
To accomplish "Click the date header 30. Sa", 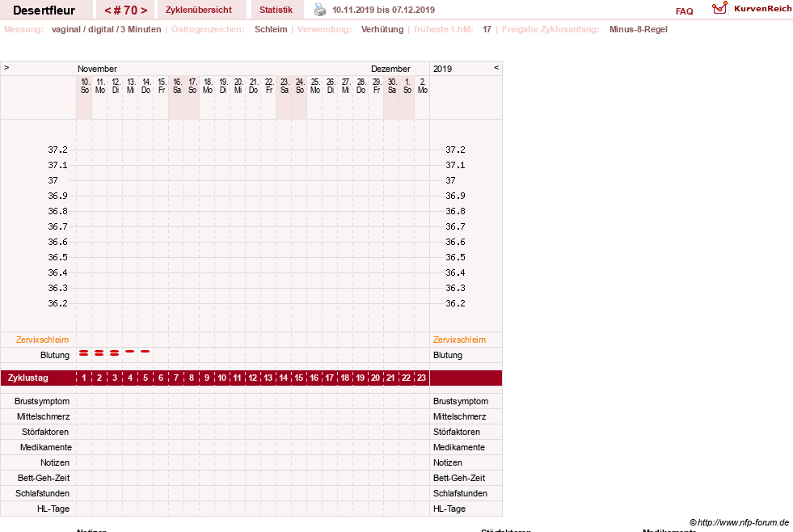I will point(392,86).
